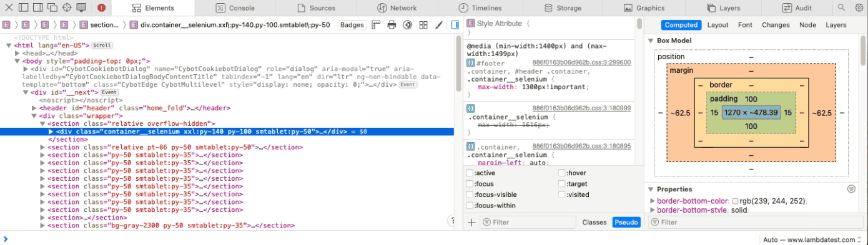This screenshot has height=245, width=868.
Task: Enable the :focus-within checkbox
Action: coord(470,205)
